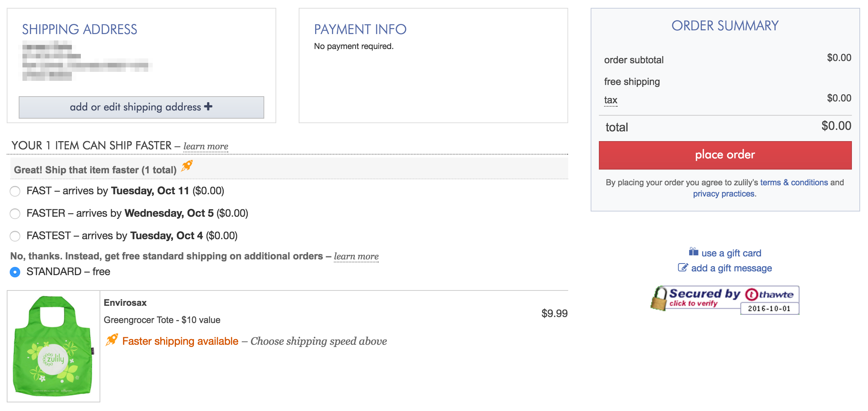Click the rocket icon beside Faster shipping available

112,340
